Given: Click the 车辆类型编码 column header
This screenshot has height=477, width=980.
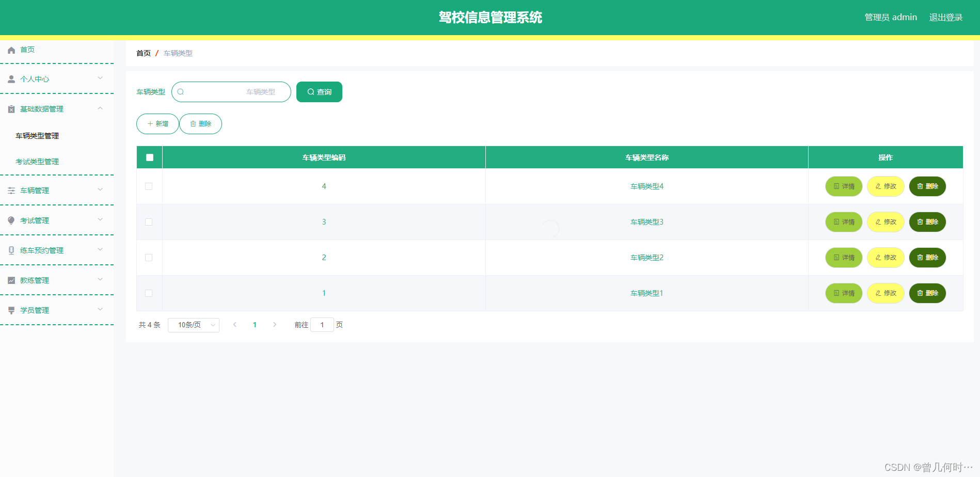Looking at the screenshot, I should (324, 157).
